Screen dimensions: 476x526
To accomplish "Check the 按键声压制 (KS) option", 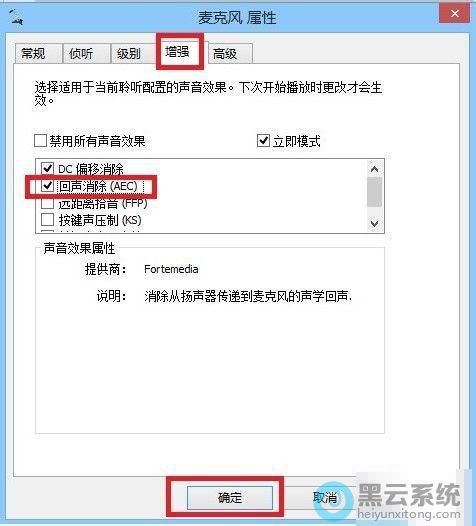I will point(47,220).
